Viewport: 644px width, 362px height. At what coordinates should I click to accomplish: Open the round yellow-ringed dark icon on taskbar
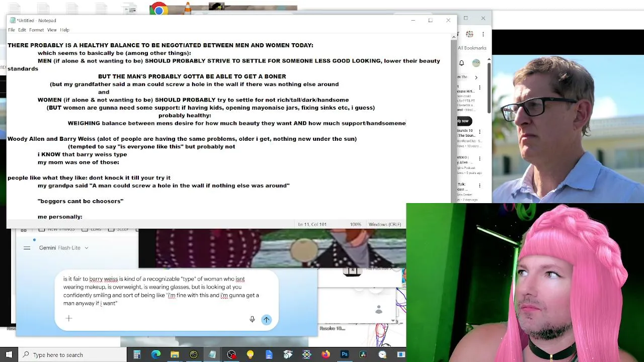pos(193,354)
